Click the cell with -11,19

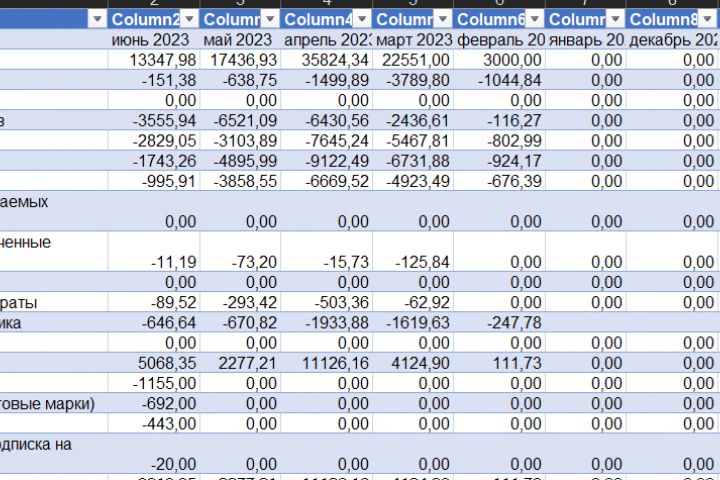coord(154,252)
